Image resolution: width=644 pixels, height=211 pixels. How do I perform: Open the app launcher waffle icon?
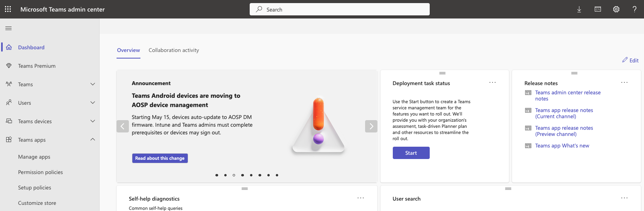click(8, 9)
